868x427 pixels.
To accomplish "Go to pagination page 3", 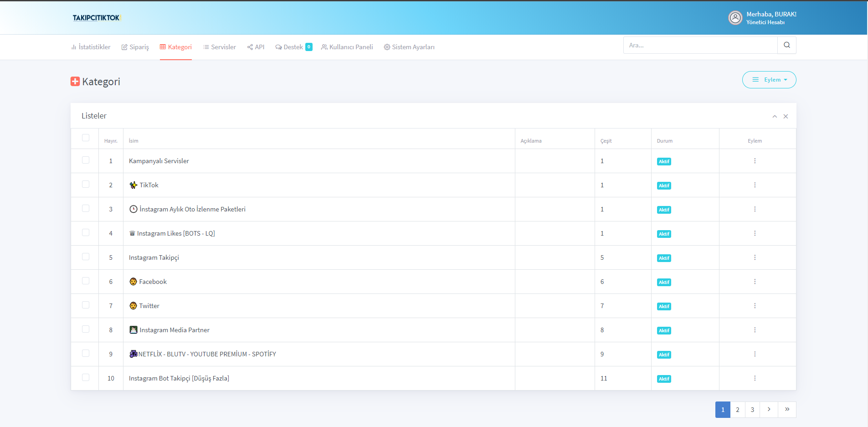I will [753, 410].
